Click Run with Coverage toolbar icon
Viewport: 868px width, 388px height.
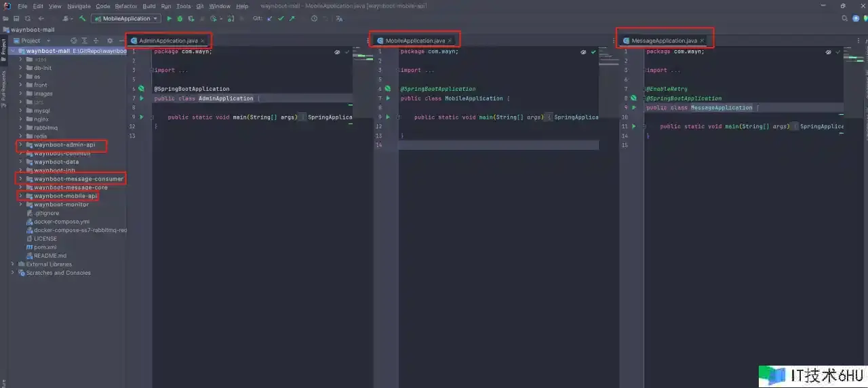(x=190, y=18)
